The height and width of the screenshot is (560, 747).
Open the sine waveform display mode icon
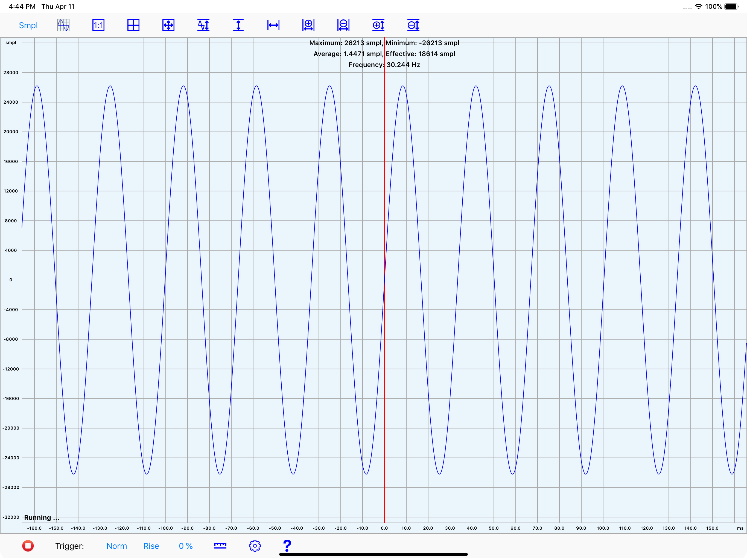point(63,25)
